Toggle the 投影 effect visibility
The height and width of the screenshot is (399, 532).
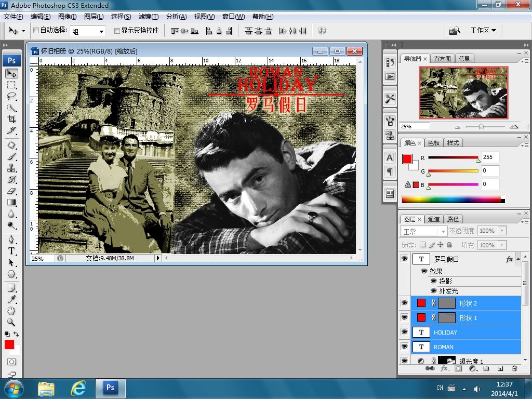pyautogui.click(x=433, y=281)
